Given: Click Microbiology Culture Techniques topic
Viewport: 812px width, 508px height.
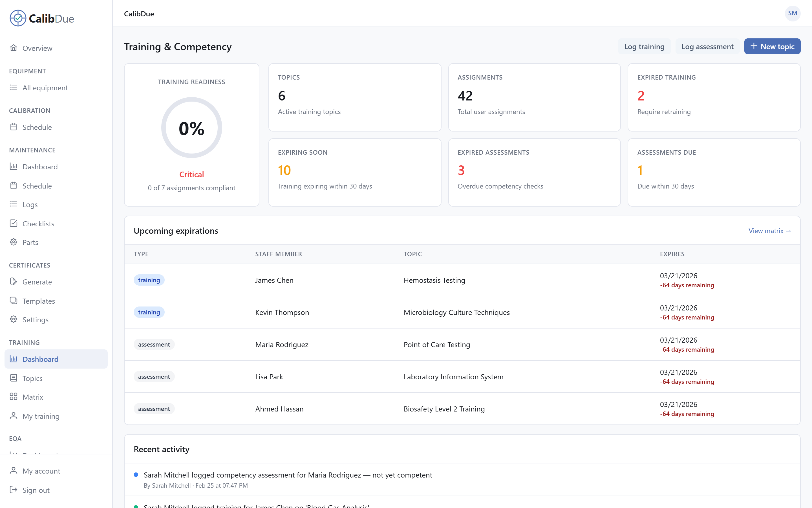Looking at the screenshot, I should click(456, 312).
